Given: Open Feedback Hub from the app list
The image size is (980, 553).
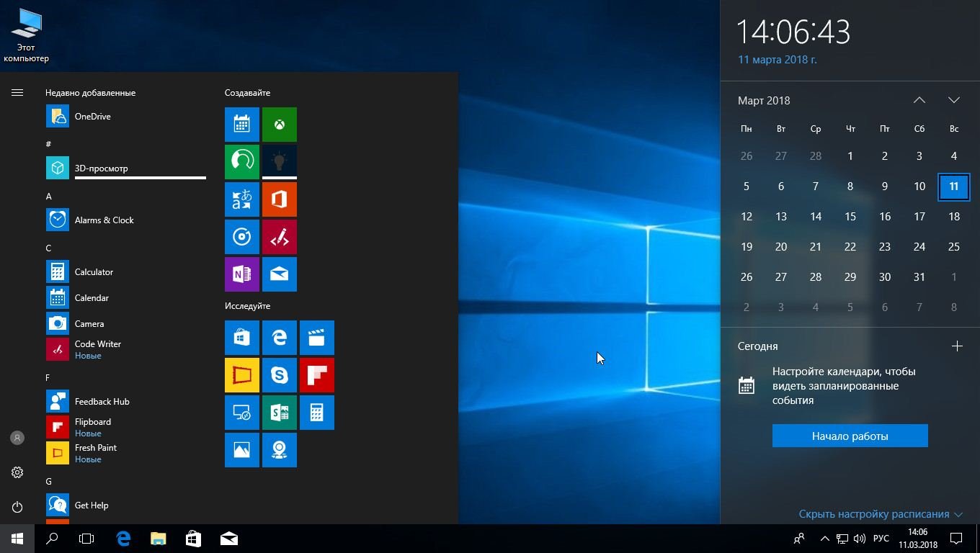Looking at the screenshot, I should [126, 402].
